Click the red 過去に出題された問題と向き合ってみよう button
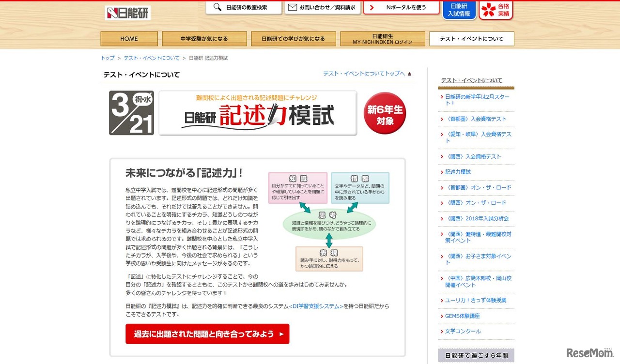 click(x=207, y=334)
